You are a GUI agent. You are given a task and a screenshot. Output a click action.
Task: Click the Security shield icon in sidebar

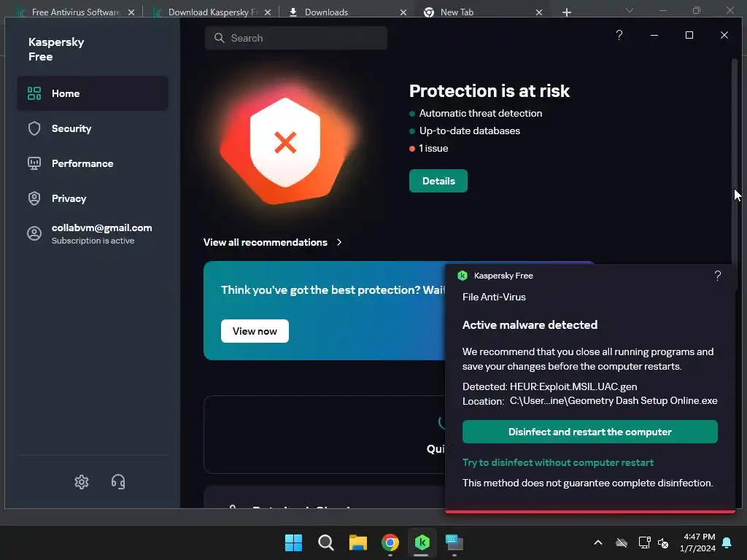[34, 128]
